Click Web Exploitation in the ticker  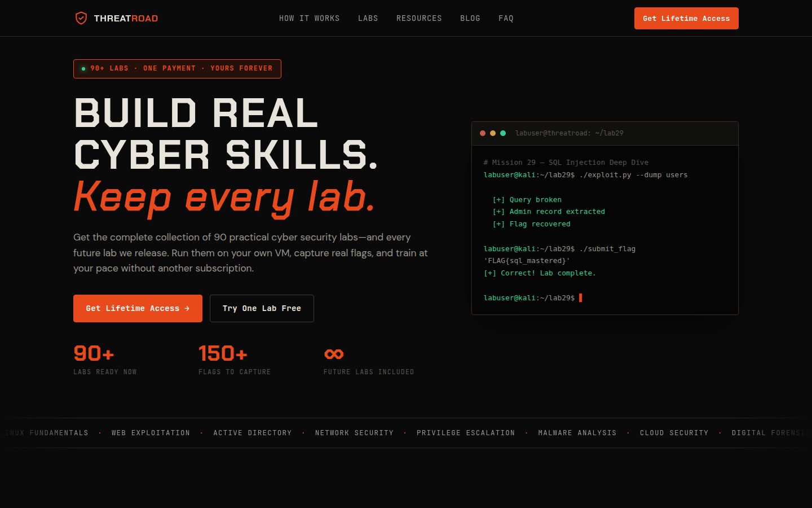pyautogui.click(x=151, y=433)
